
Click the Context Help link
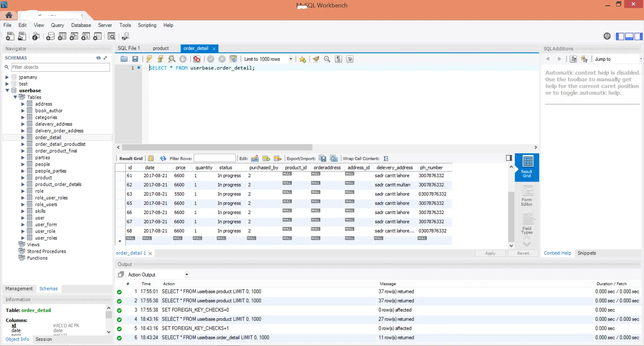pos(557,253)
